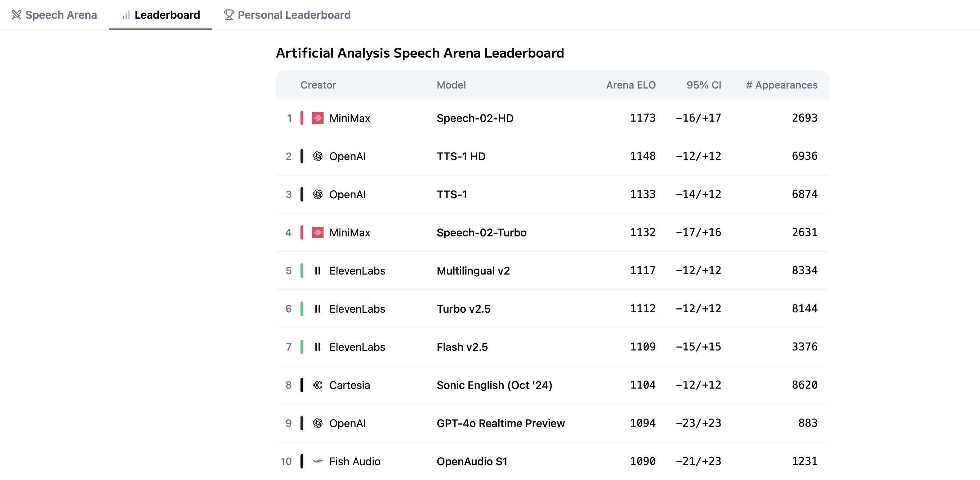
Task: Click the Sonic English (Oct '24) model name
Action: (x=494, y=385)
